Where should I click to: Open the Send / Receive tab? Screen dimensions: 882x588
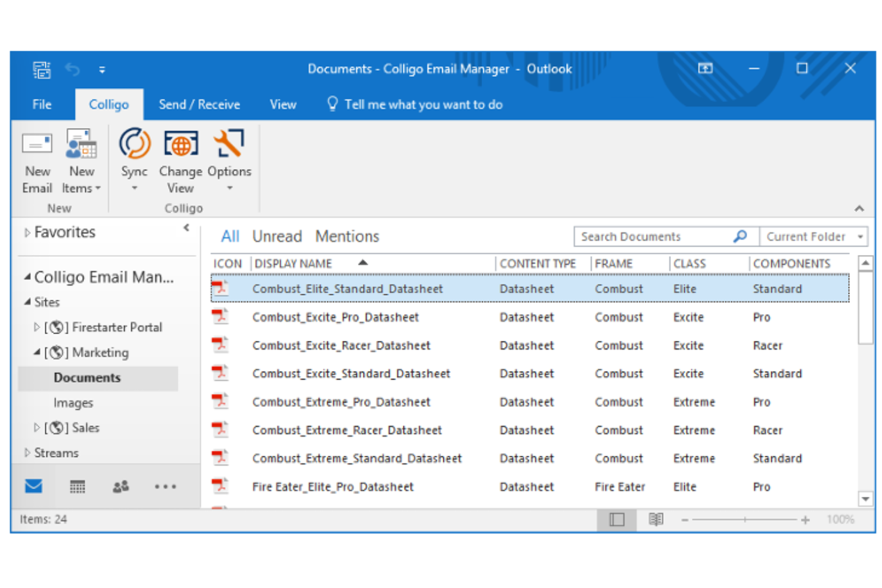tap(199, 104)
